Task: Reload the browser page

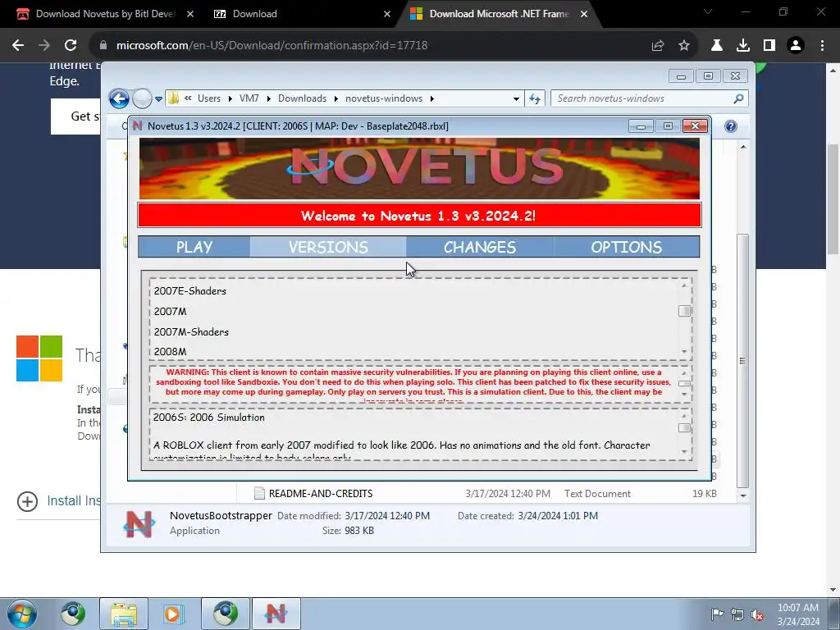Action: click(x=71, y=46)
